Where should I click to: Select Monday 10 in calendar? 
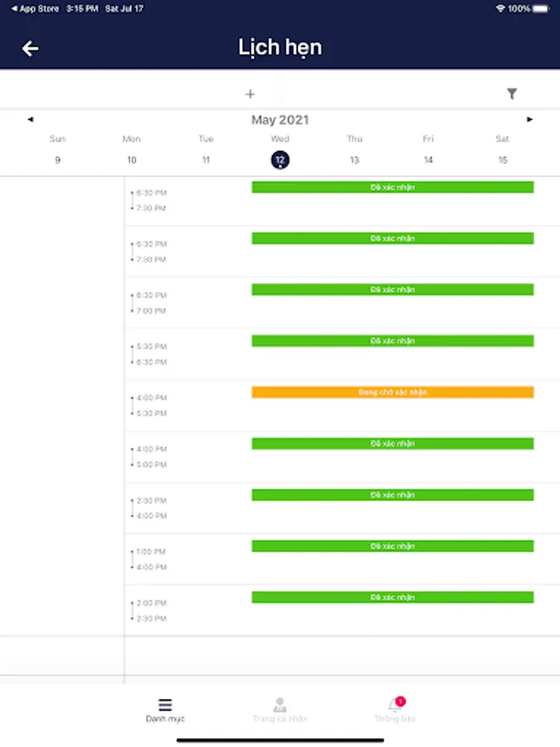point(131,160)
